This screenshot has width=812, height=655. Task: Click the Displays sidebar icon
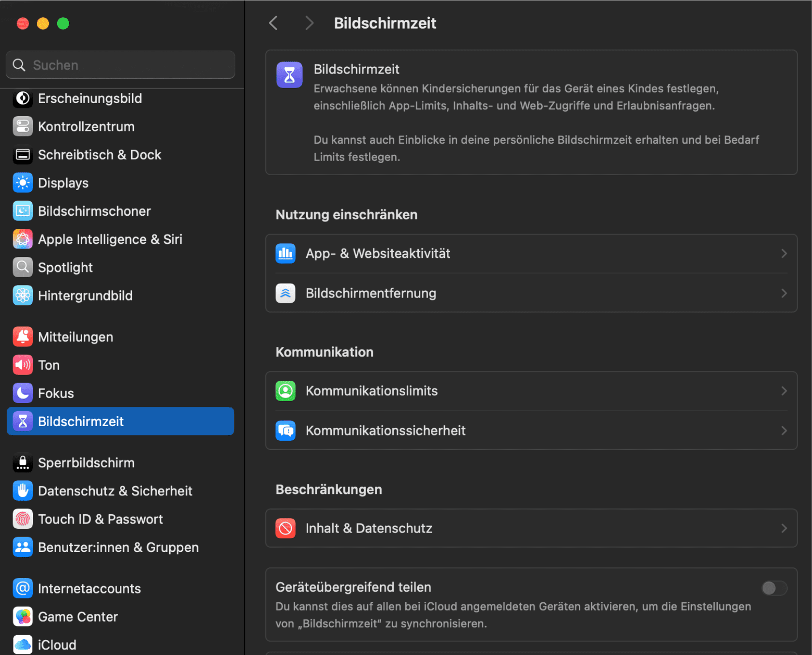click(23, 183)
